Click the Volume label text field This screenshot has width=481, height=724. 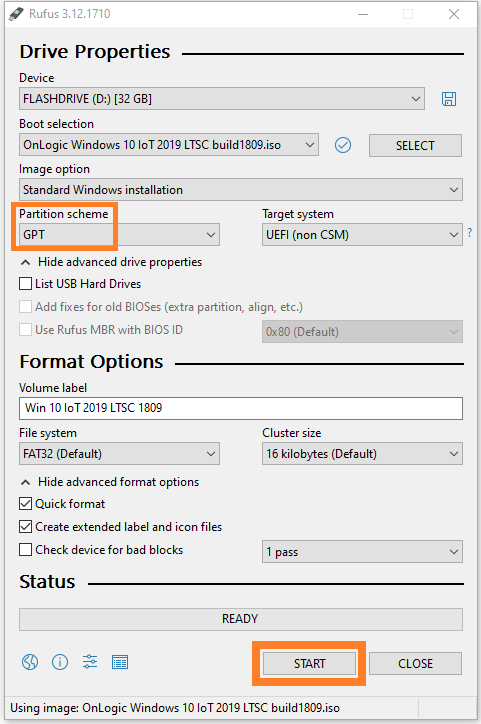click(x=240, y=408)
